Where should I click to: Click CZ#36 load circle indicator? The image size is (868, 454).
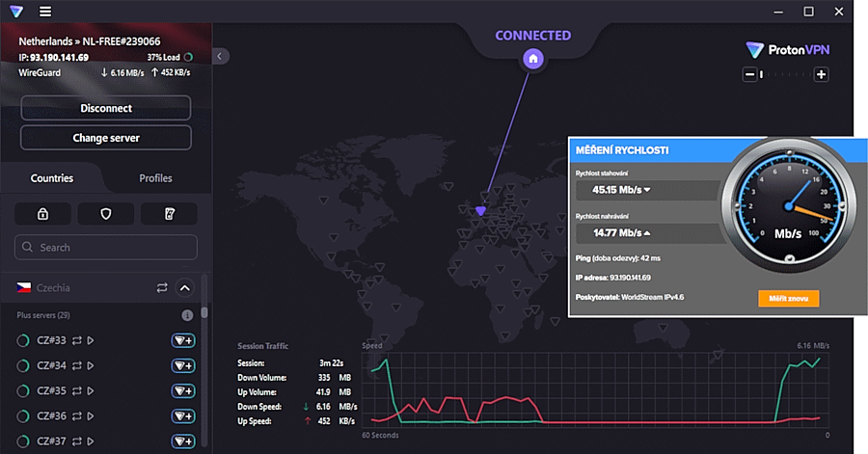pos(23,415)
